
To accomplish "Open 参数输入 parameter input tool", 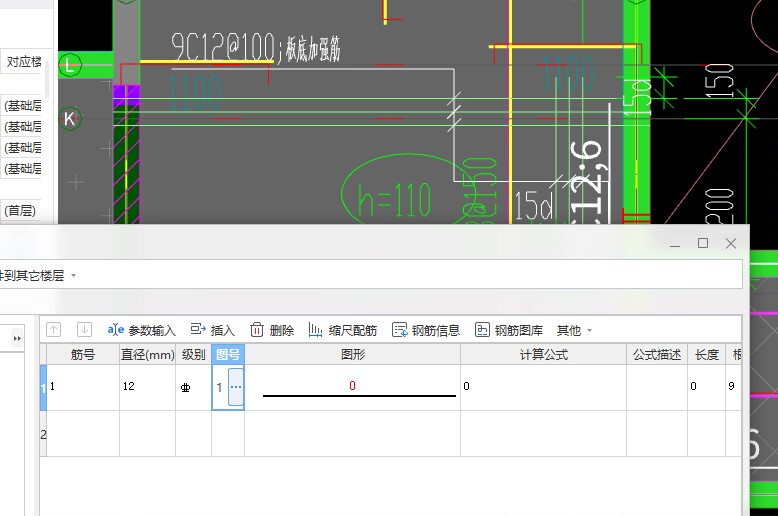I will pyautogui.click(x=141, y=330).
